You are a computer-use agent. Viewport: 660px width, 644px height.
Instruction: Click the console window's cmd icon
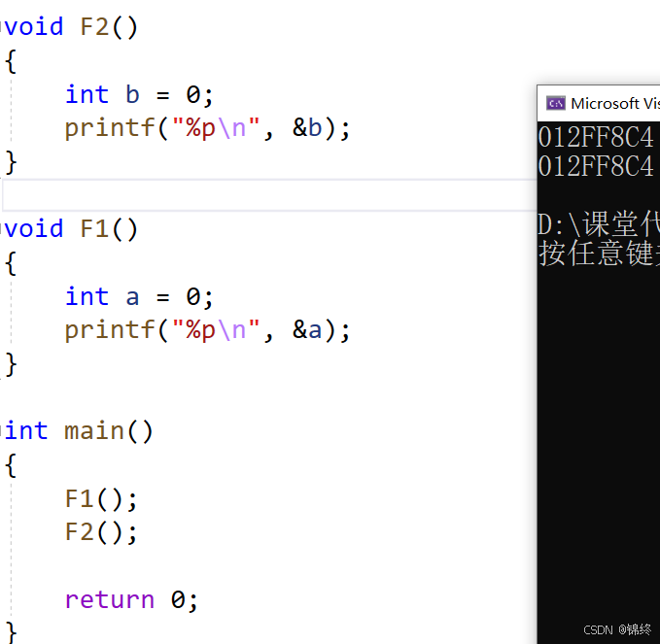(556, 103)
